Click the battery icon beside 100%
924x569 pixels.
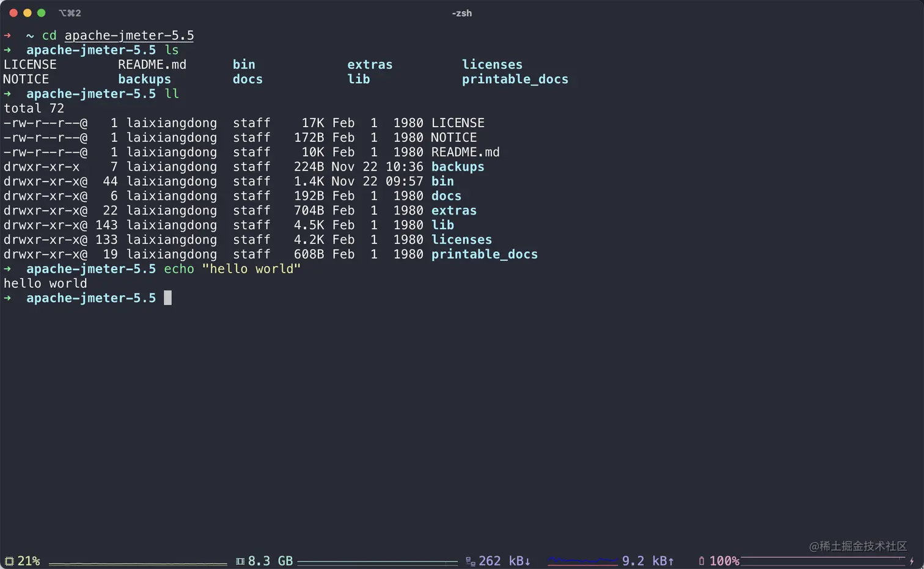coord(702,561)
